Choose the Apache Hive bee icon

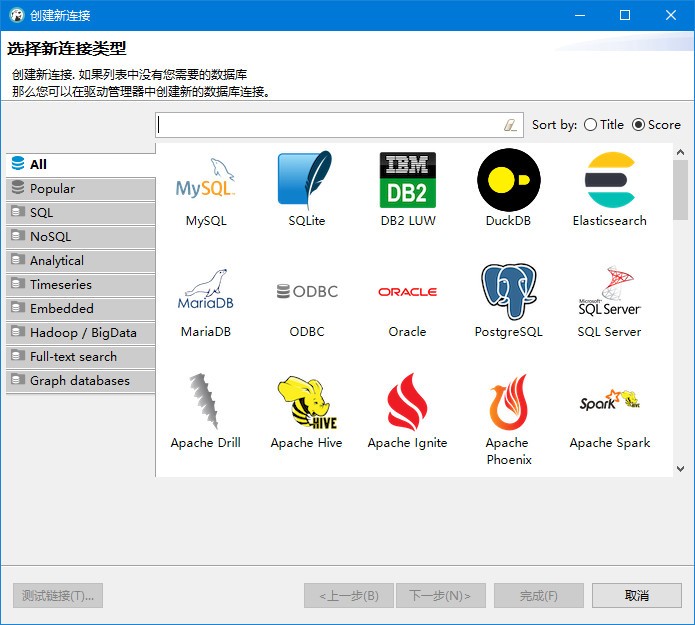click(307, 402)
